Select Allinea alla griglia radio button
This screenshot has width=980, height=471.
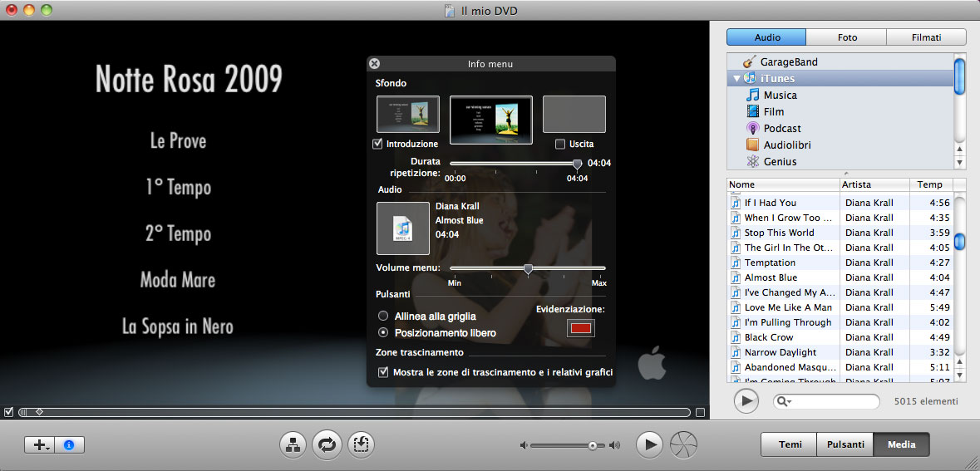point(383,316)
